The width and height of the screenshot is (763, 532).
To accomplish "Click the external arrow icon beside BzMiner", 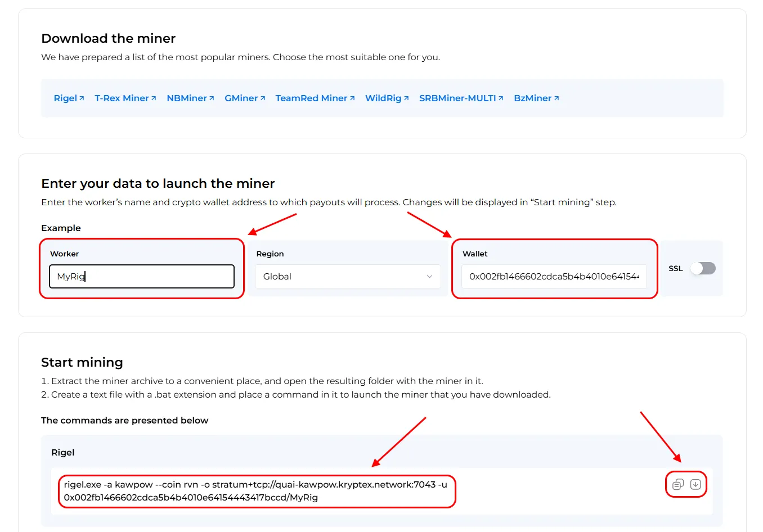I will (556, 98).
